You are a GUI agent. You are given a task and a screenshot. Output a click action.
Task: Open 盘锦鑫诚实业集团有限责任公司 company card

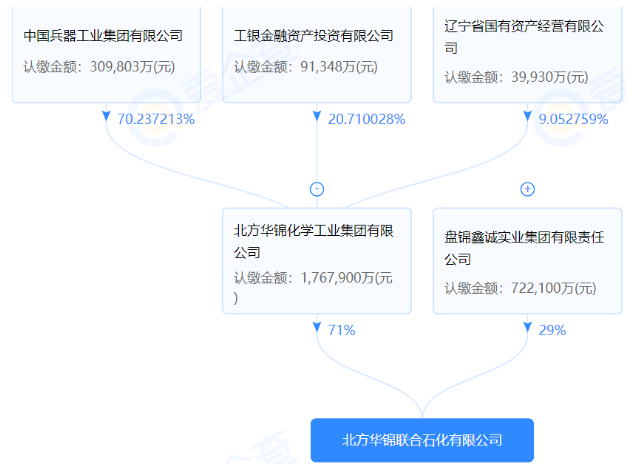click(x=527, y=261)
